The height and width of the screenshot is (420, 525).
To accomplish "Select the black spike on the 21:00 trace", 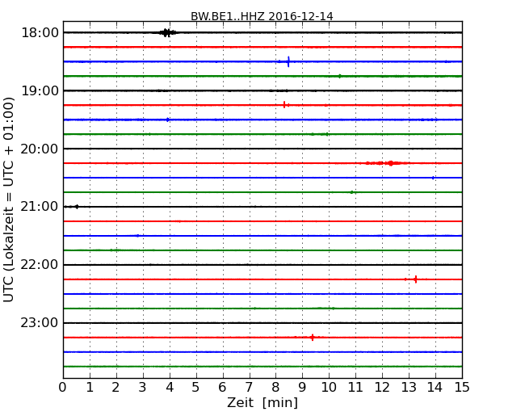I will point(77,207).
